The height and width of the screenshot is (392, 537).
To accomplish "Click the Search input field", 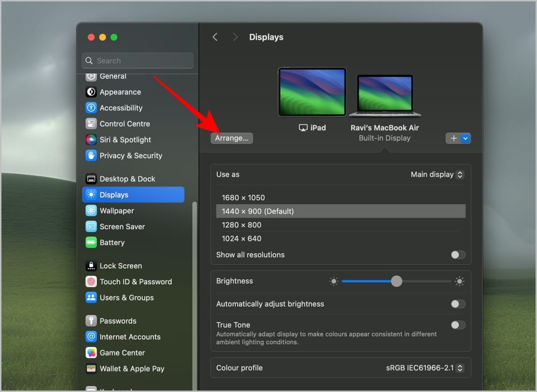I will point(138,61).
